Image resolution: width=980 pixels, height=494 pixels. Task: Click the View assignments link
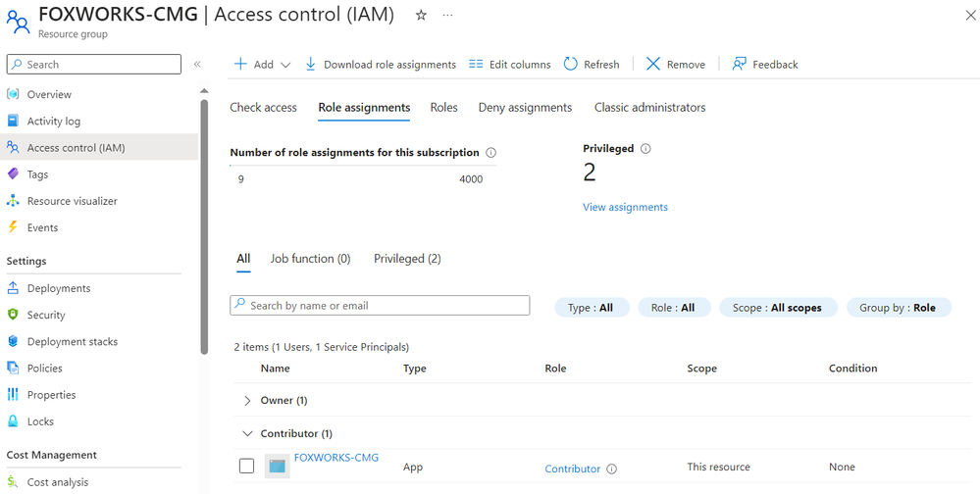coord(625,208)
